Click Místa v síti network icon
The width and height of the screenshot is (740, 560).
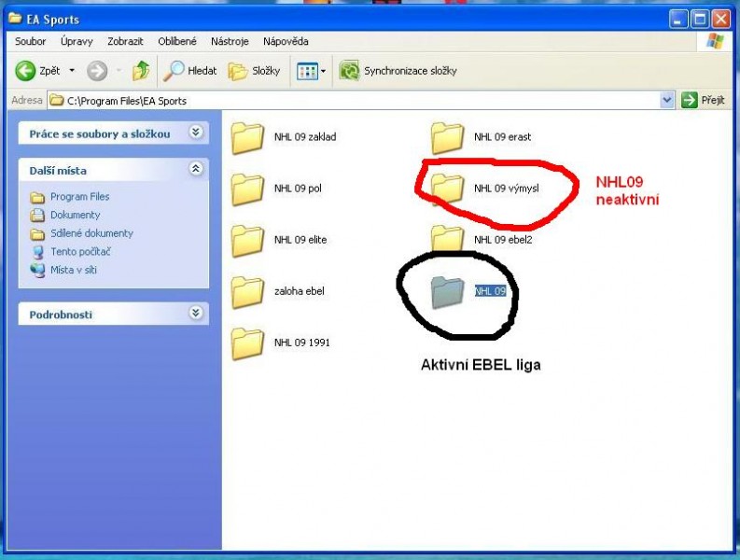coord(37,270)
